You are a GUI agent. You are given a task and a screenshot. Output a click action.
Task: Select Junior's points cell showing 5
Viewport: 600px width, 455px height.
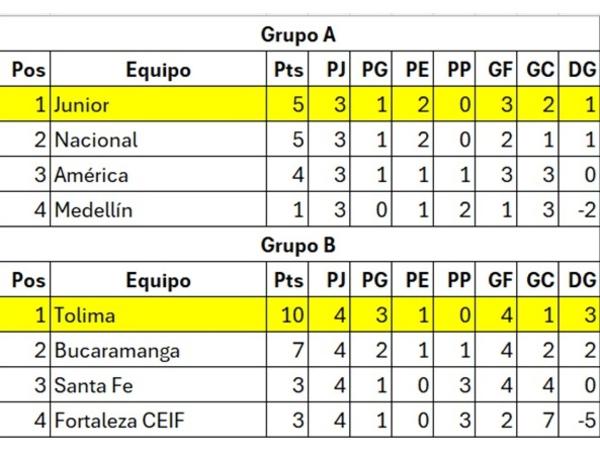(x=291, y=105)
